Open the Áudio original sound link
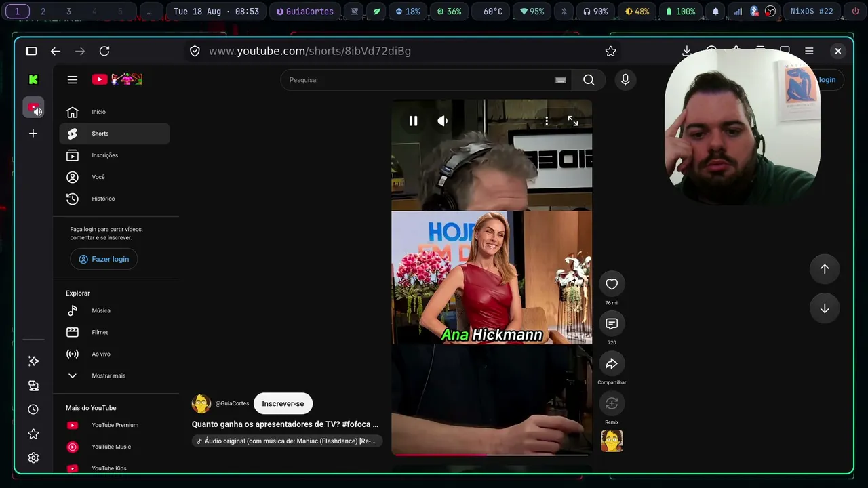The height and width of the screenshot is (488, 868). point(288,441)
